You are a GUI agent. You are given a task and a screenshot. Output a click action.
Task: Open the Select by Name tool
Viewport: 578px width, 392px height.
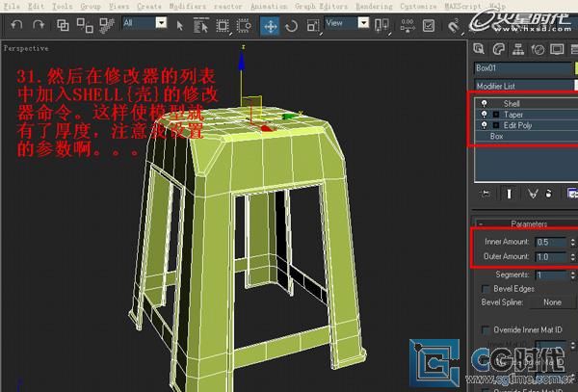tap(200, 26)
